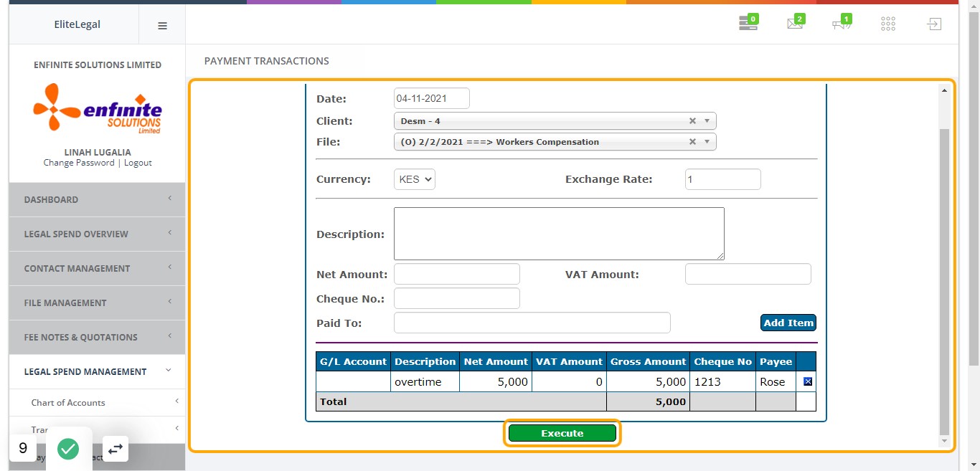Viewport: 980px width, 471px height.
Task: Click the VAT Amount input field
Action: (x=748, y=274)
